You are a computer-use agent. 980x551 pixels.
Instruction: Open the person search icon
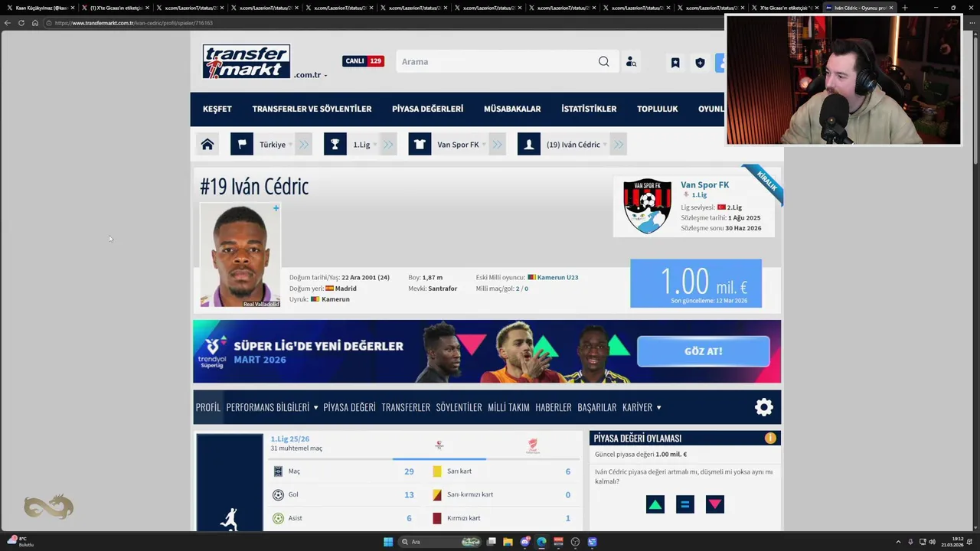[x=631, y=61]
